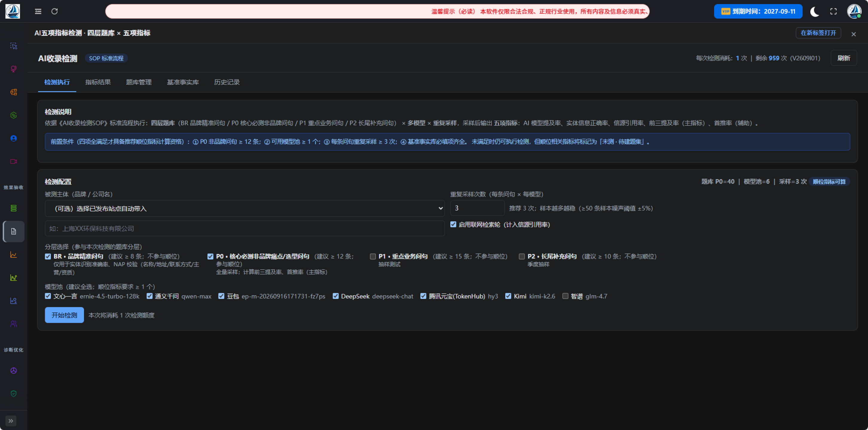
Task: Open the green stacked rows sidebar icon
Action: 13,208
